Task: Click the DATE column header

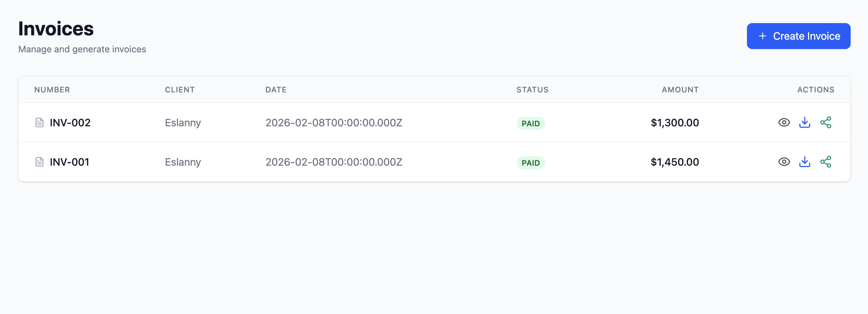Action: (276, 90)
